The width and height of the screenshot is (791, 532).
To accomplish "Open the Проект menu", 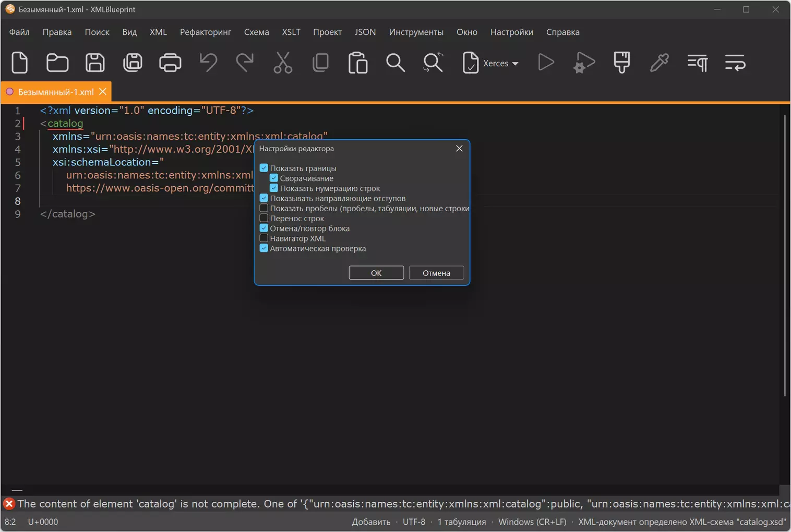I will pyautogui.click(x=327, y=32).
